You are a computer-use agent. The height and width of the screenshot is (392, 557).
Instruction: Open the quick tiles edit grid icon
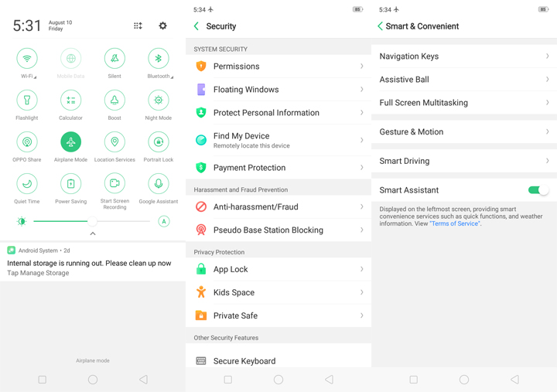pyautogui.click(x=138, y=26)
